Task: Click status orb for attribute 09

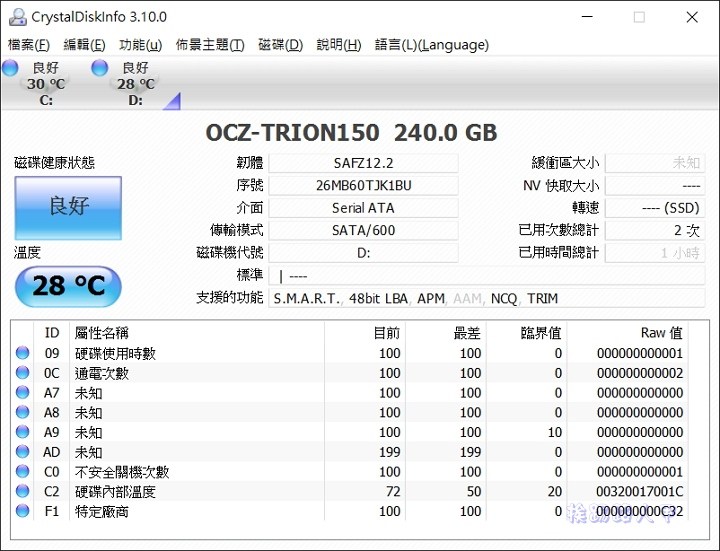Action: [22, 353]
